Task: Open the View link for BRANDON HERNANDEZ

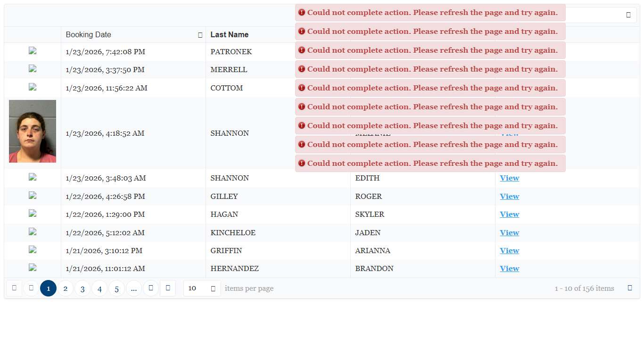Action: click(x=509, y=269)
